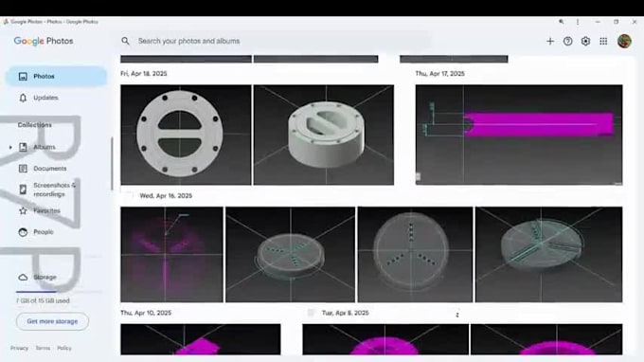This screenshot has height=362, width=644.
Task: Click the 'Tue, Apr 8, 2025' date heading
Action: coord(346,313)
